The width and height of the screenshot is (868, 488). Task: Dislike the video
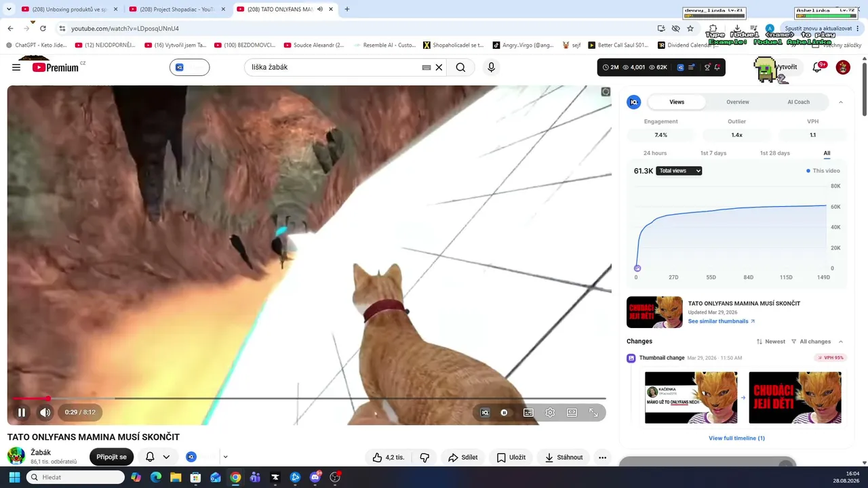(425, 457)
